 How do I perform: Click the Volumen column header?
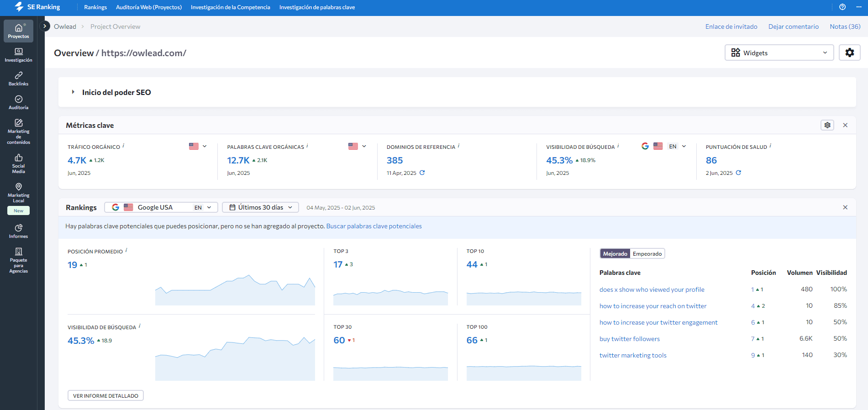point(800,273)
